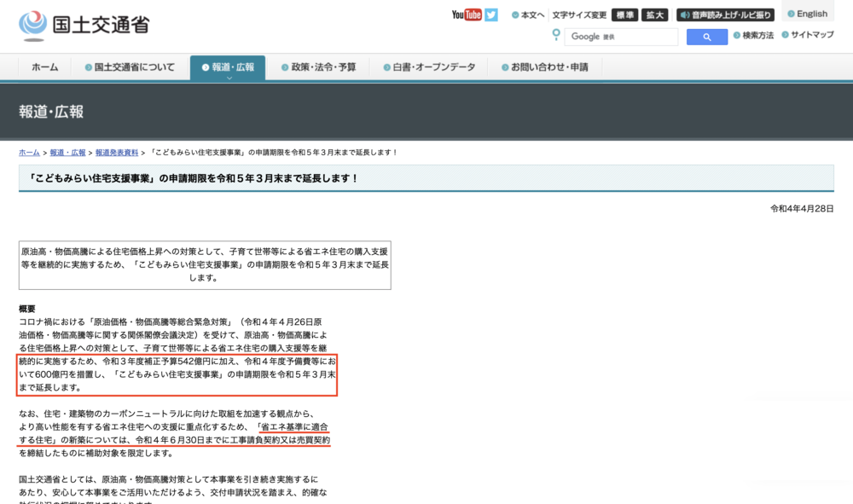The width and height of the screenshot is (853, 504).
Task: Expand 白書・オープンデータ navigation menu
Action: point(429,67)
